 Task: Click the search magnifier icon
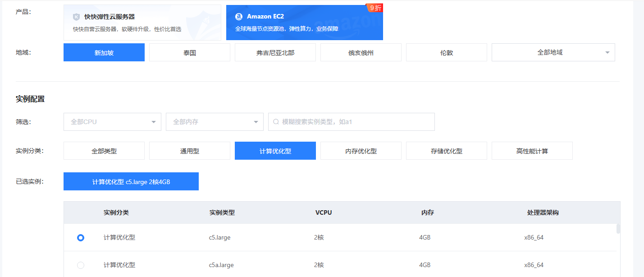pos(276,122)
